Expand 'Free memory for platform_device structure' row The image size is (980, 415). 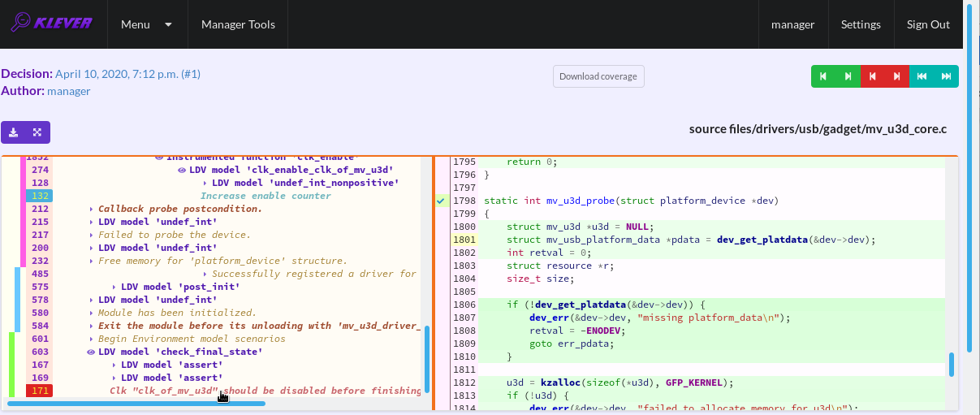pos(91,261)
